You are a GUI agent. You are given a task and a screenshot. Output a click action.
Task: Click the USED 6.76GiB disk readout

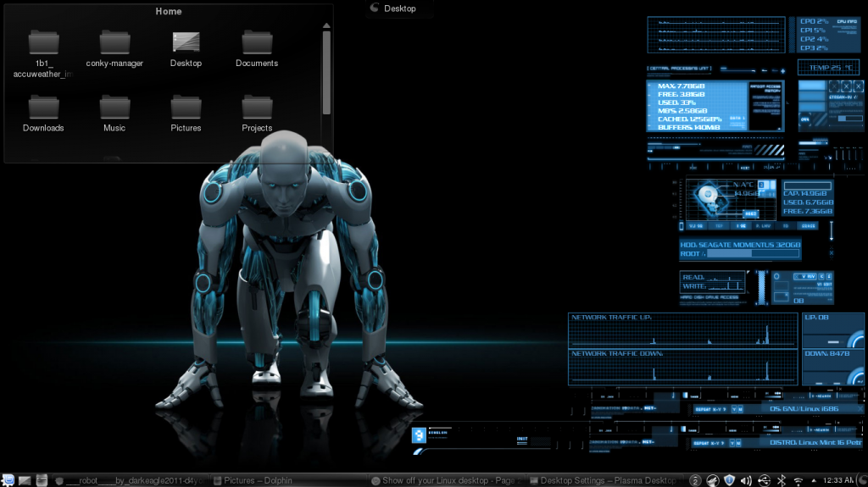pos(808,202)
